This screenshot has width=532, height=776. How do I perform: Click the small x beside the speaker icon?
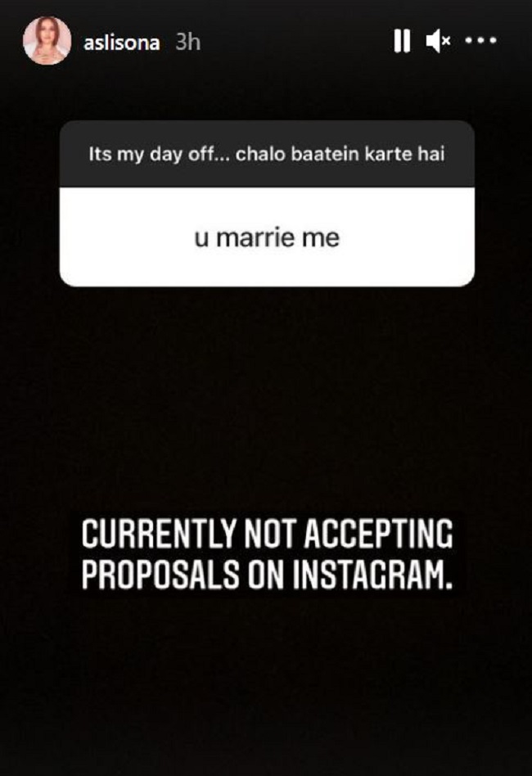click(x=446, y=41)
